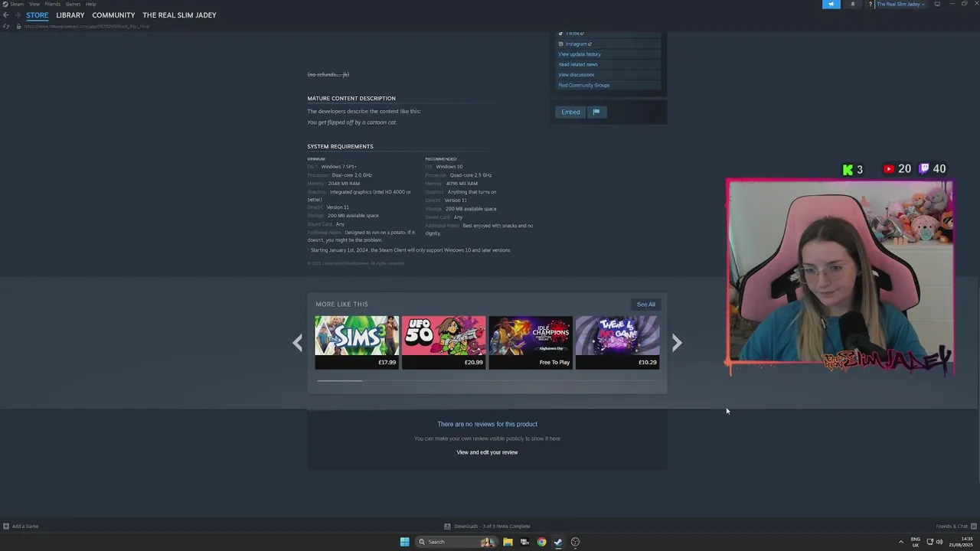The image size is (980, 551).
Task: Switch to the LIBRARY tab
Action: coord(70,15)
